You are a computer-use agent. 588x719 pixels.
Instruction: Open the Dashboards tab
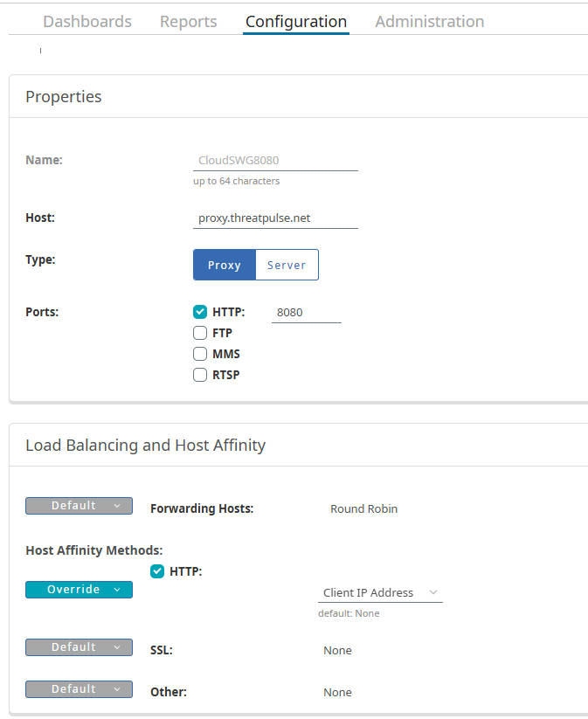tap(87, 22)
